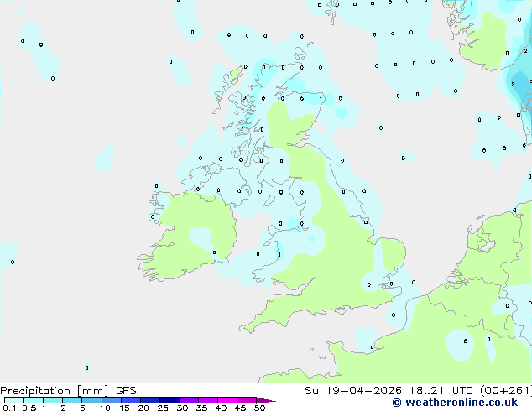The height and width of the screenshot is (411, 532).
Task: Click the "35" legend scale label
Action: click(x=201, y=408)
